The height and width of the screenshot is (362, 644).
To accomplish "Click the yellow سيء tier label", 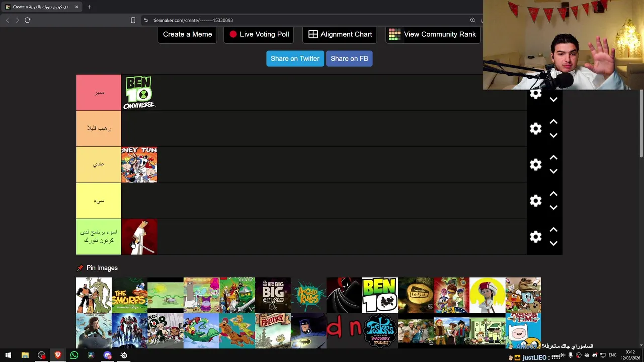I will (x=99, y=201).
